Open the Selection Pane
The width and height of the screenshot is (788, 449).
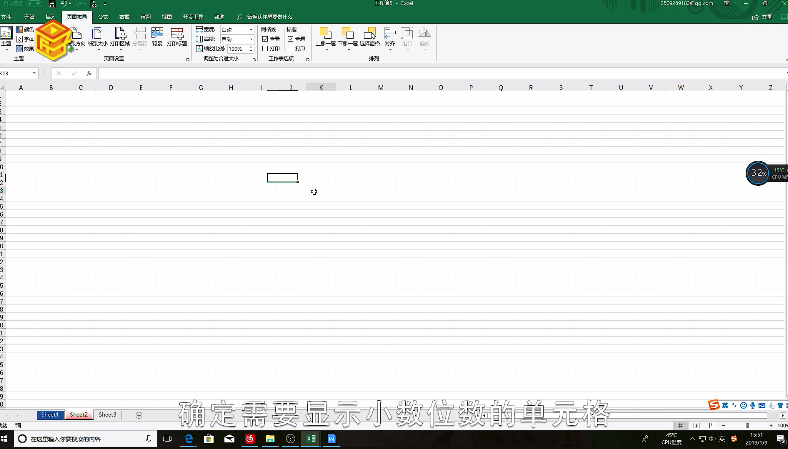370,38
